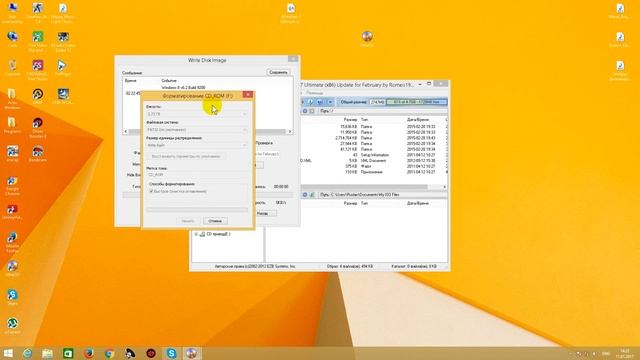
Task: Select the Setup Information file row
Action: (x=373, y=155)
